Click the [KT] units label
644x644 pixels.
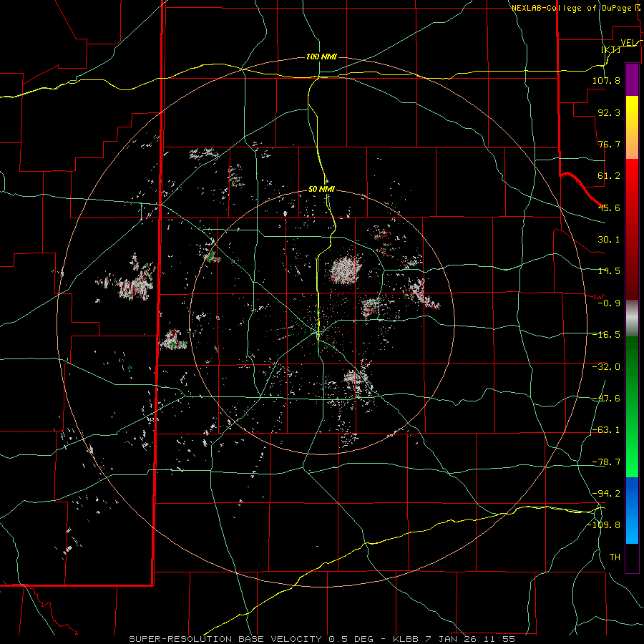(x=611, y=49)
